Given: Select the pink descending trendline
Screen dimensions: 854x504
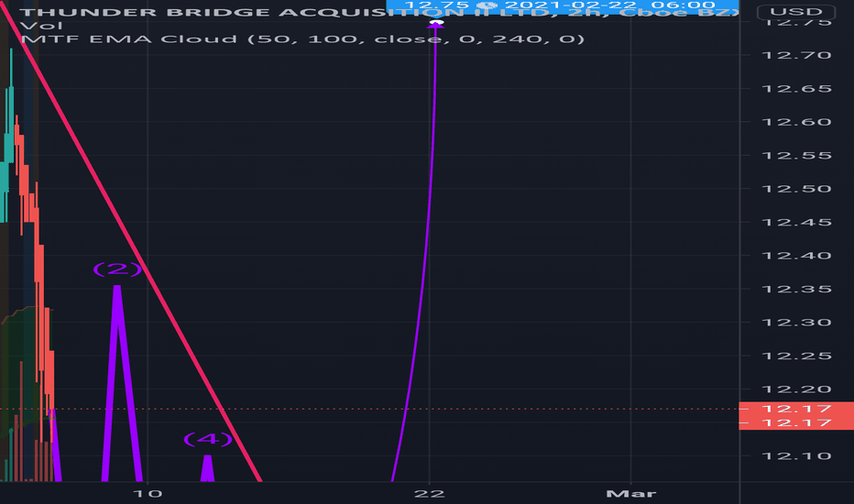Looking at the screenshot, I should coord(131,241).
